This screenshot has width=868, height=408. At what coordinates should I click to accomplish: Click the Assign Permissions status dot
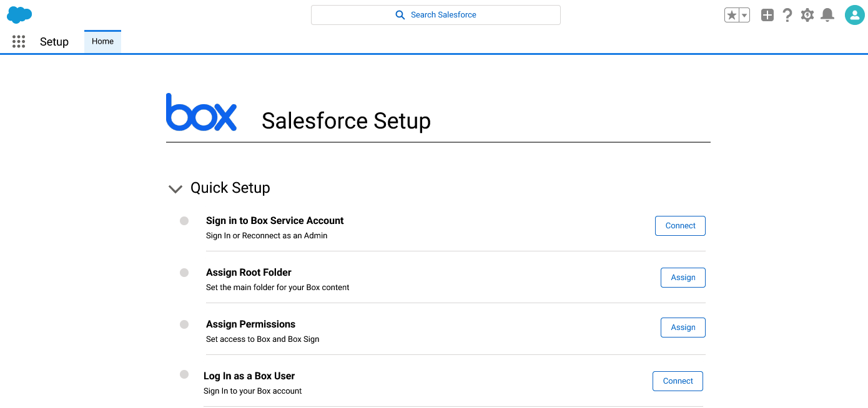pos(184,324)
